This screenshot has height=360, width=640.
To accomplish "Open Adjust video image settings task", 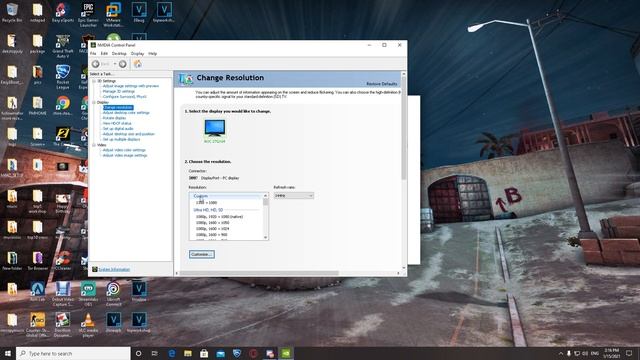I will click(x=125, y=156).
